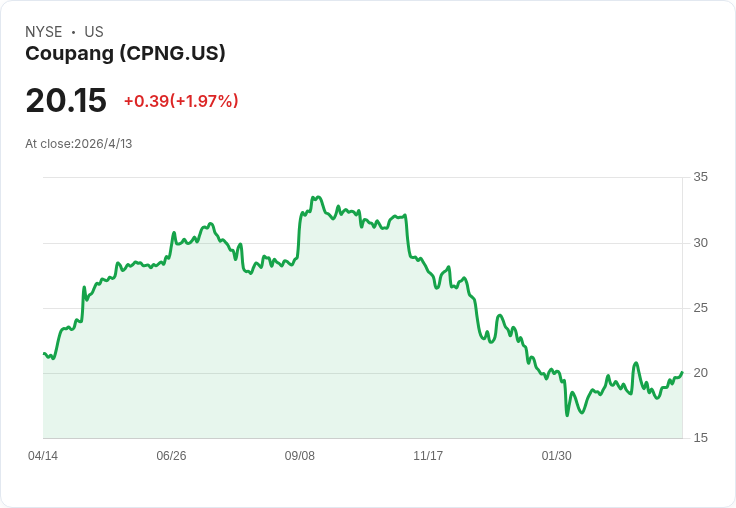Screen dimensions: 736x508
Task: Pick the 11/17 date on the x-axis
Action: point(428,456)
